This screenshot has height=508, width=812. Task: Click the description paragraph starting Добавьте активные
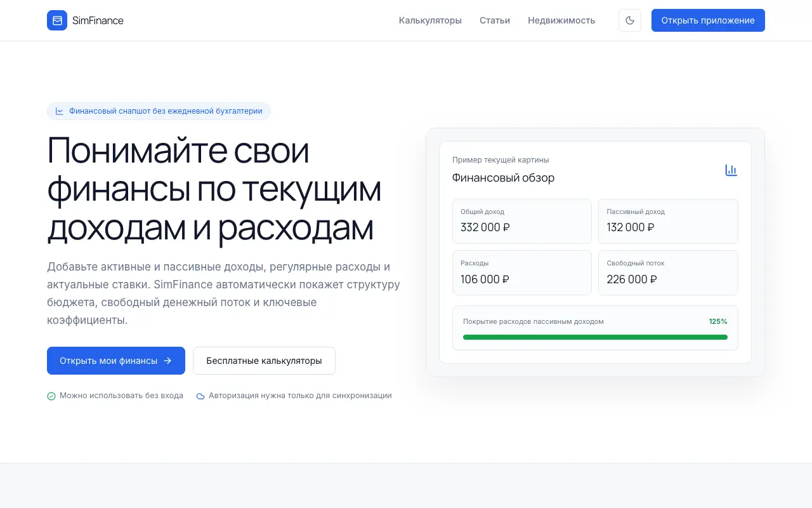(223, 293)
